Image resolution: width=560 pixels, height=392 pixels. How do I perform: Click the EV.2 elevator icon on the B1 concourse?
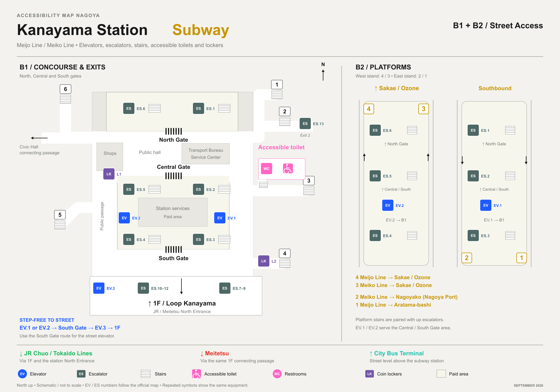pos(124,218)
